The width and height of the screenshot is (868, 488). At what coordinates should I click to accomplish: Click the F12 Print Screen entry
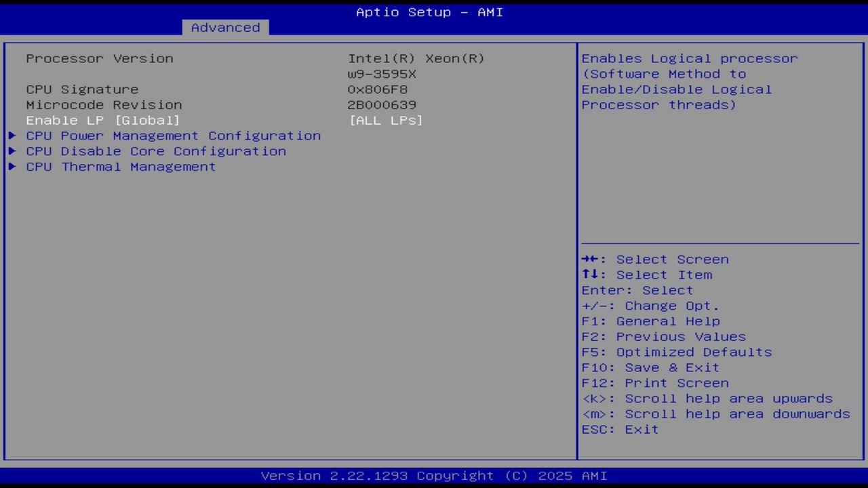[x=654, y=383]
